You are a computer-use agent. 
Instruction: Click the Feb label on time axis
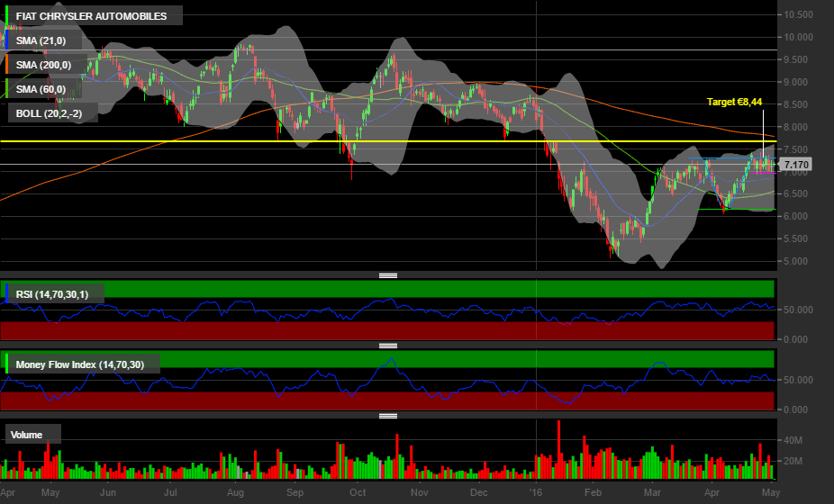(593, 492)
